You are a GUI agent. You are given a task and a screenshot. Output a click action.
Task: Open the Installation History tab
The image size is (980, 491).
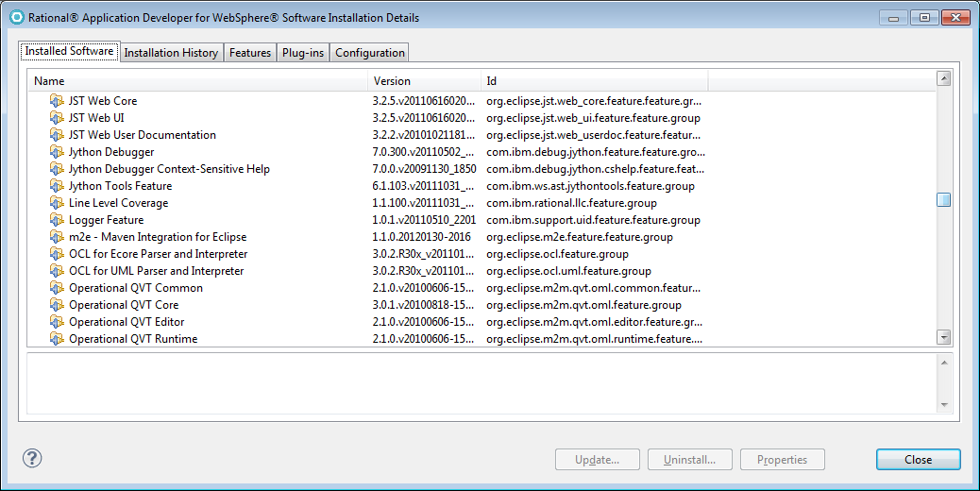[171, 53]
